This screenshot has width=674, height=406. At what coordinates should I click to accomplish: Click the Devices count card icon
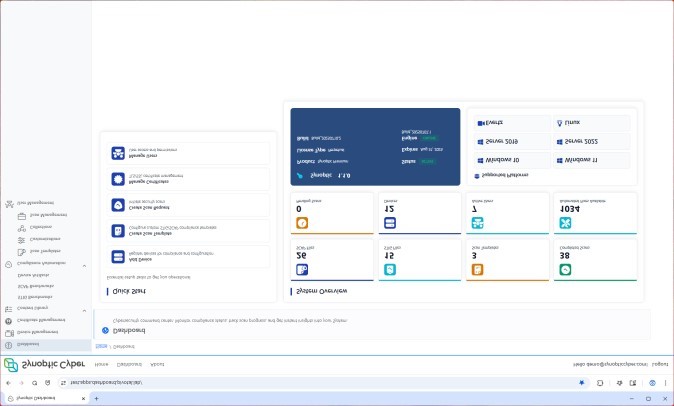(x=390, y=222)
